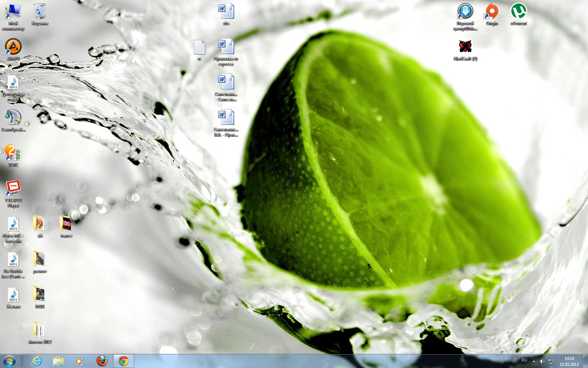Open the Windows Start menu
Viewport: 588px width, 368px height.
[9, 361]
